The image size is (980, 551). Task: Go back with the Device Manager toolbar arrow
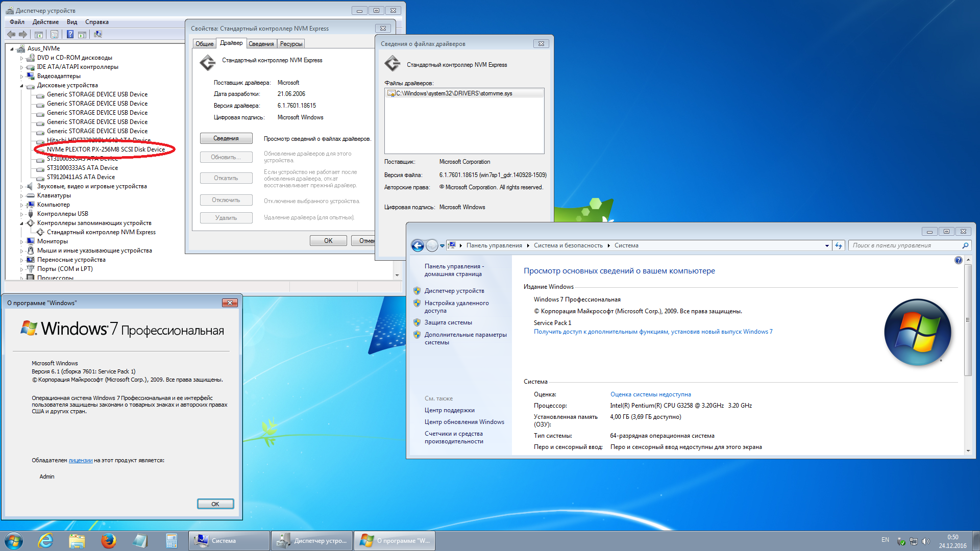click(x=11, y=34)
